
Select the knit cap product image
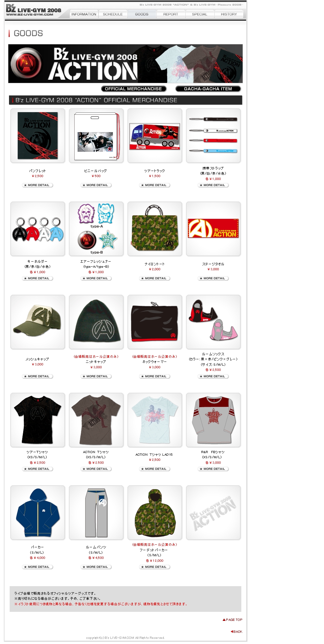click(96, 322)
